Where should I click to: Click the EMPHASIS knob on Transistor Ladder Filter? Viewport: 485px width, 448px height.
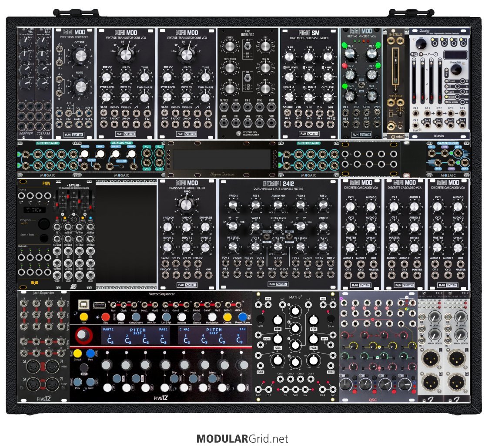[x=205, y=227]
